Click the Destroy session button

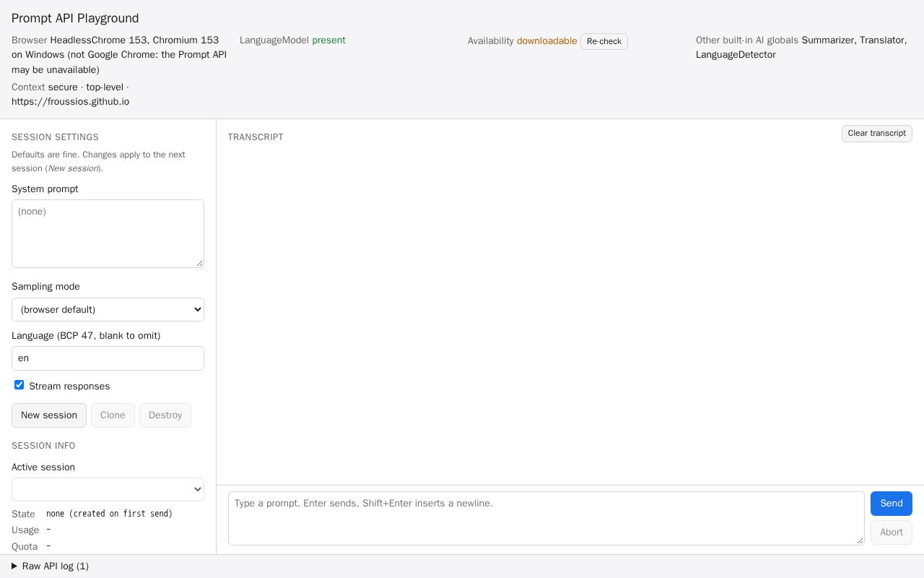[x=165, y=415]
